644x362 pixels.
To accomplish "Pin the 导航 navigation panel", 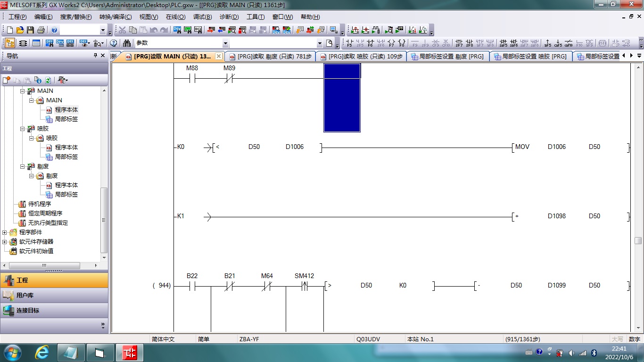I will (96, 56).
